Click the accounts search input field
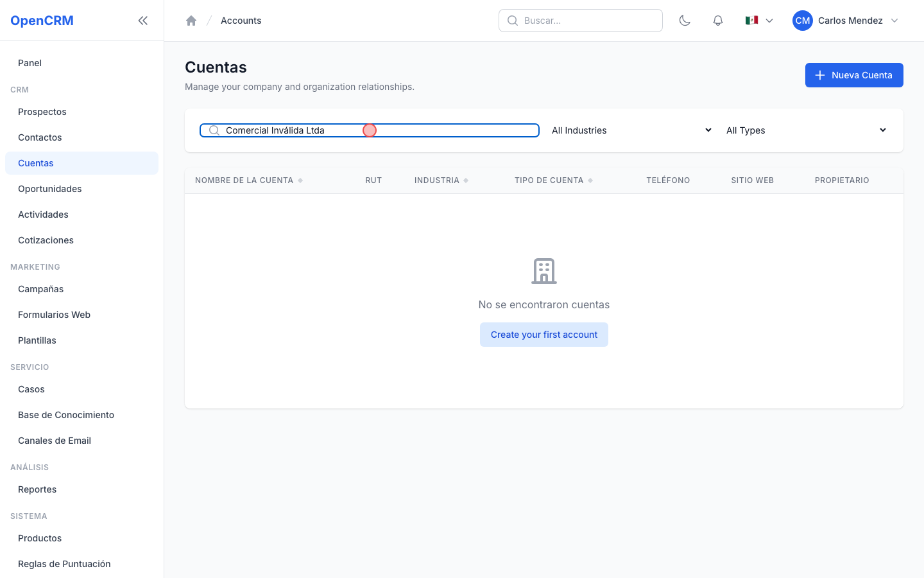This screenshot has height=578, width=924. click(370, 130)
